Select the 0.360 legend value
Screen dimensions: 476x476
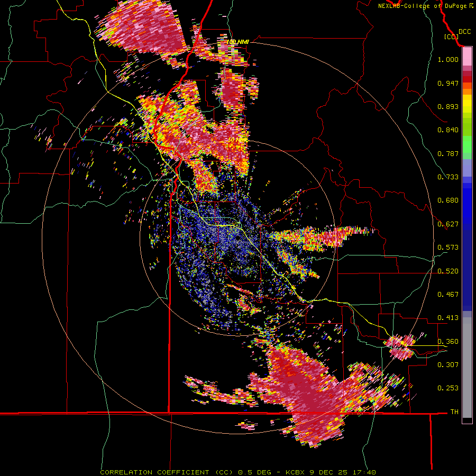[x=448, y=342]
